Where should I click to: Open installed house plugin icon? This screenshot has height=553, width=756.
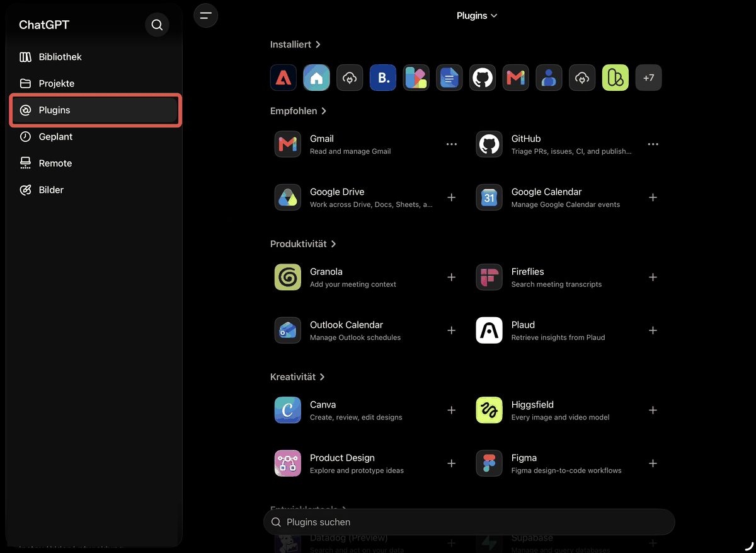tap(316, 78)
